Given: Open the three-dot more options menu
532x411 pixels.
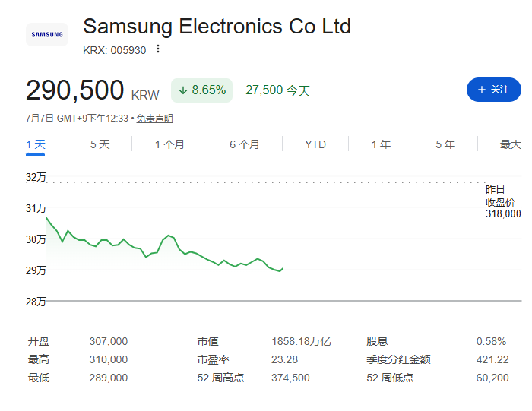Looking at the screenshot, I should coord(158,49).
